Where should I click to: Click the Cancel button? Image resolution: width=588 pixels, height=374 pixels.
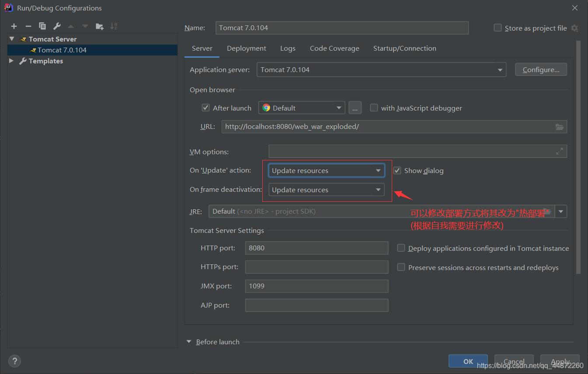pos(514,361)
